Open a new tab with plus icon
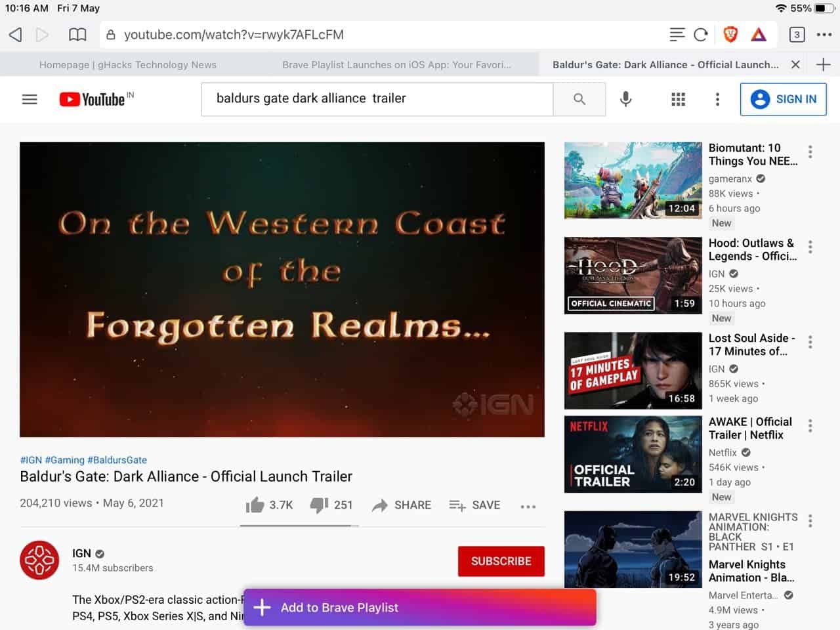 (x=823, y=64)
